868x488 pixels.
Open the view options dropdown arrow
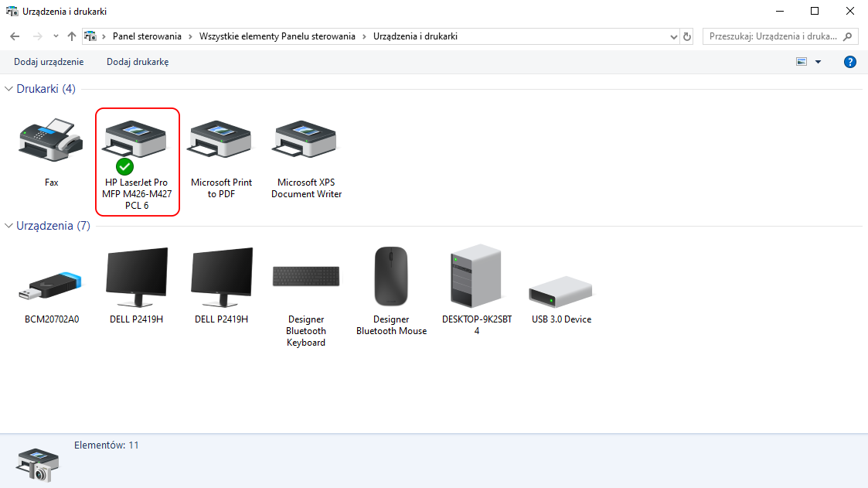pyautogui.click(x=818, y=62)
